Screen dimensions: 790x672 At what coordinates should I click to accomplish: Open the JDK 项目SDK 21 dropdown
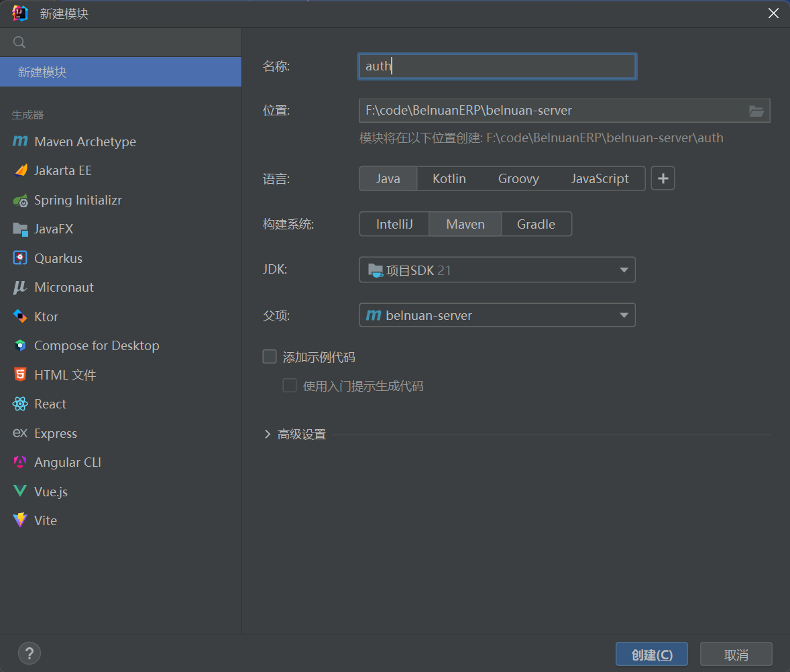tap(497, 270)
